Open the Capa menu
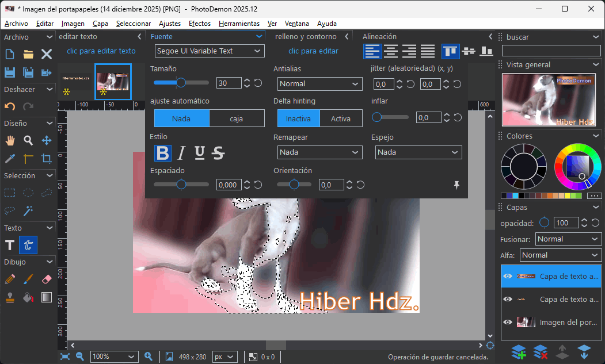Screen dimensions: 605x364 click(x=100, y=24)
